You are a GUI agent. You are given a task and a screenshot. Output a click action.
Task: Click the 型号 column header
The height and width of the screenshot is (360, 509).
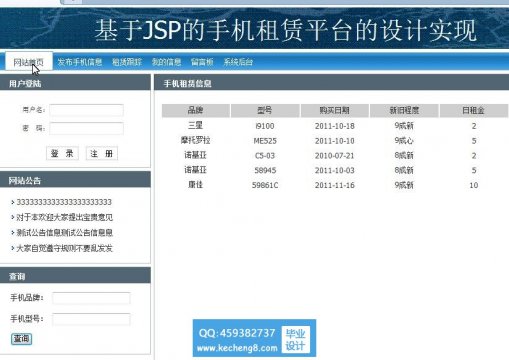pyautogui.click(x=265, y=110)
